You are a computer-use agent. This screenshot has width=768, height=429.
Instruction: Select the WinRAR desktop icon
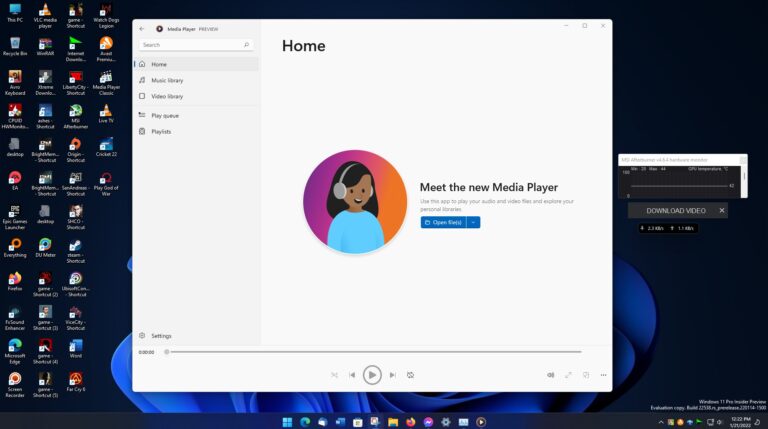coord(45,47)
